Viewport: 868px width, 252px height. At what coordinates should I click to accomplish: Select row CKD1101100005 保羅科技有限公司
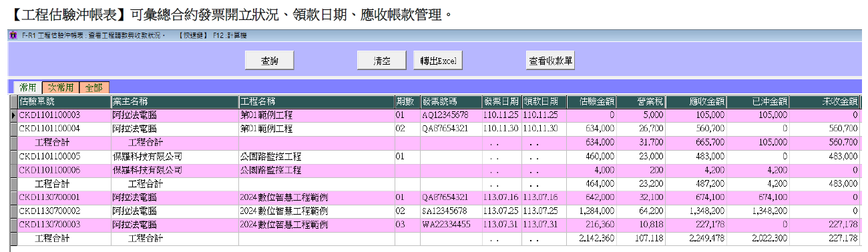(x=439, y=156)
